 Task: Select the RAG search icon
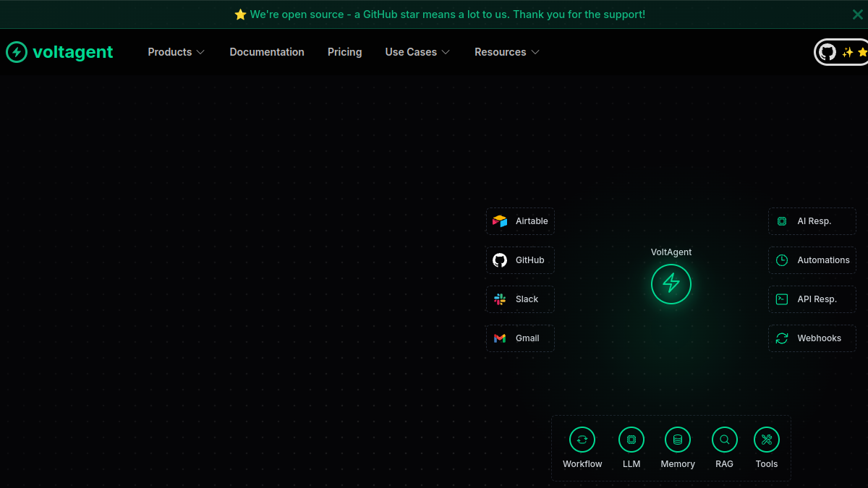click(725, 440)
